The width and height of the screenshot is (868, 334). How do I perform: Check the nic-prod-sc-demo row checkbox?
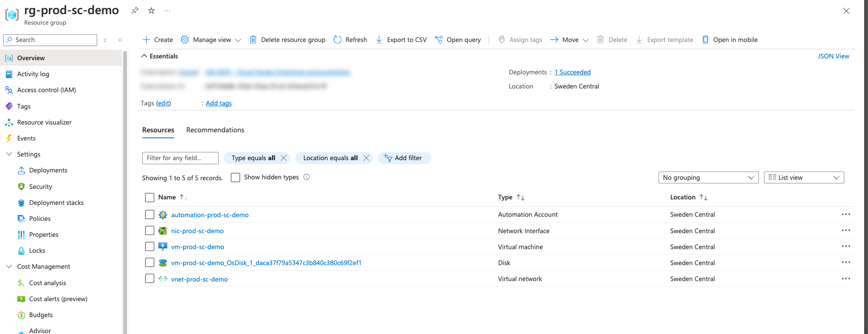click(x=150, y=230)
